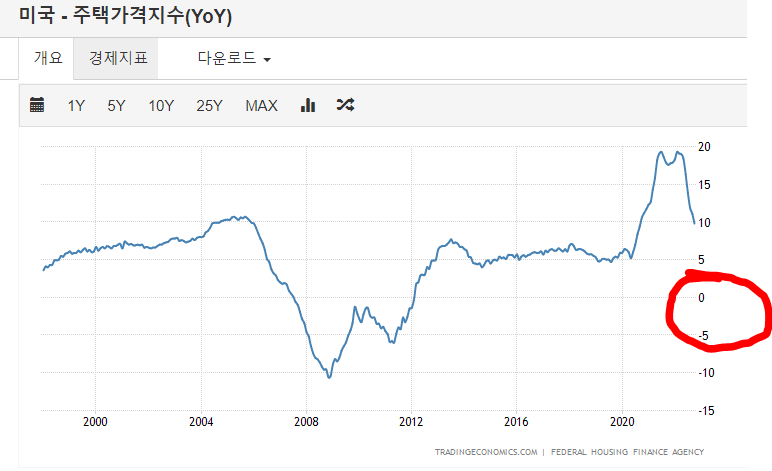This screenshot has width=772, height=471.
Task: Switch to the 경제지표 tab
Action: 118,58
